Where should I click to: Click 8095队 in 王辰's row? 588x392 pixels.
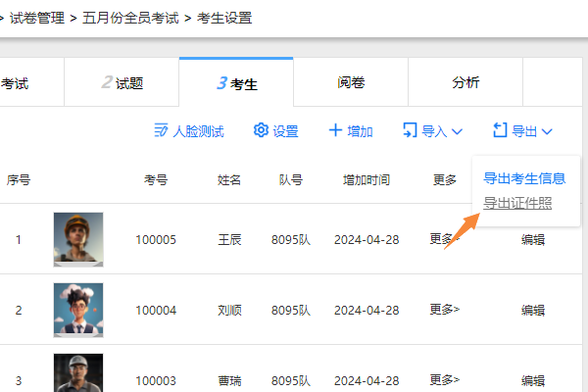pyautogui.click(x=291, y=240)
